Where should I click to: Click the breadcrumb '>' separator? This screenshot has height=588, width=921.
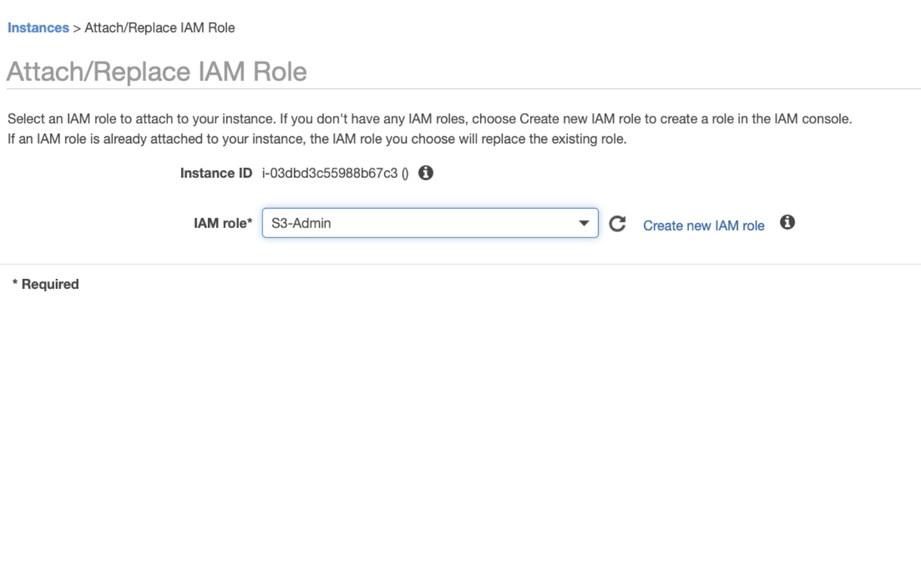tap(76, 28)
